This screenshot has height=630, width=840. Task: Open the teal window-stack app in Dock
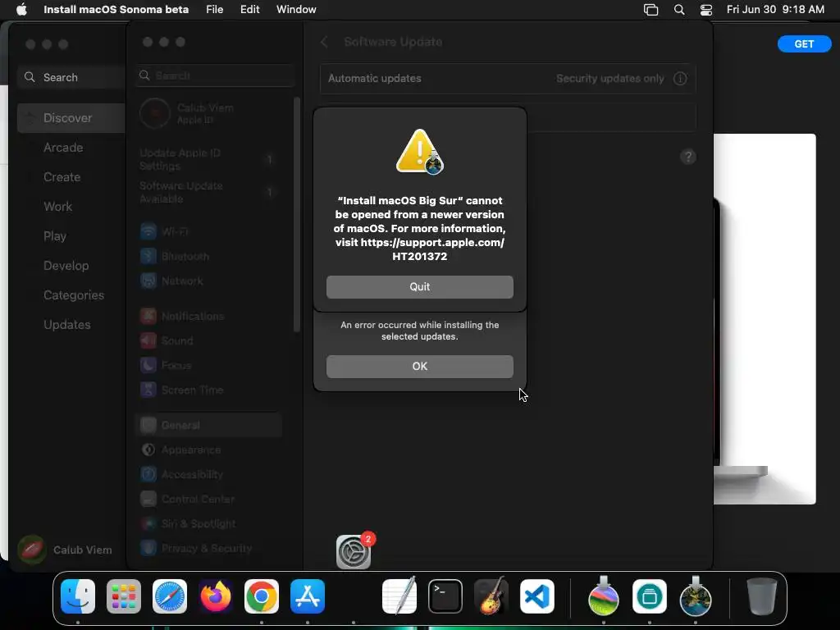(x=650, y=596)
